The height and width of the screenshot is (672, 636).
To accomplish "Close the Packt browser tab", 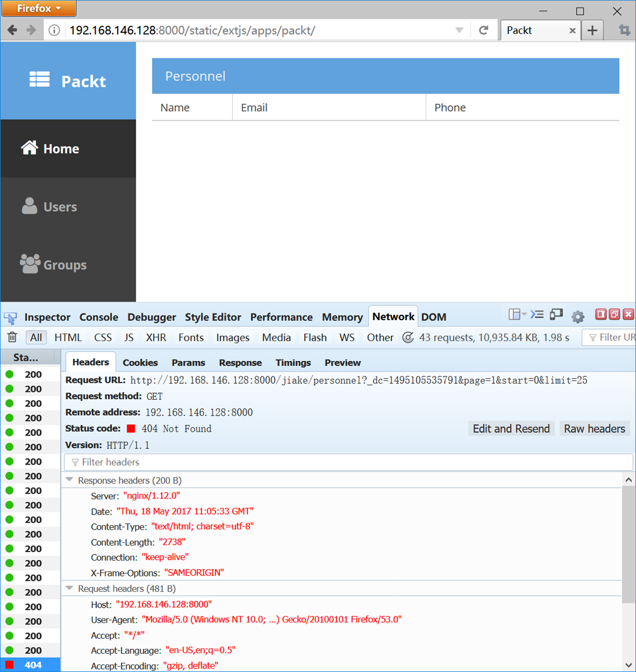I will (572, 31).
